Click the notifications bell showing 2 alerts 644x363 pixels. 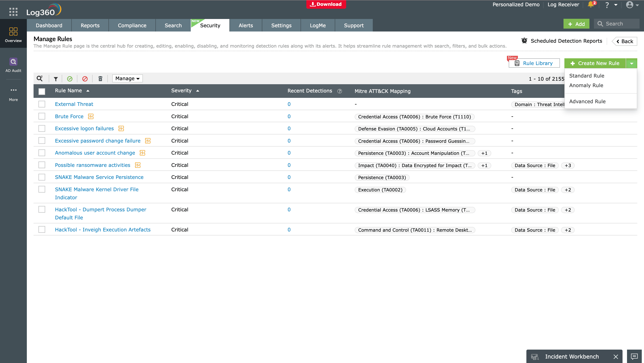coord(591,5)
